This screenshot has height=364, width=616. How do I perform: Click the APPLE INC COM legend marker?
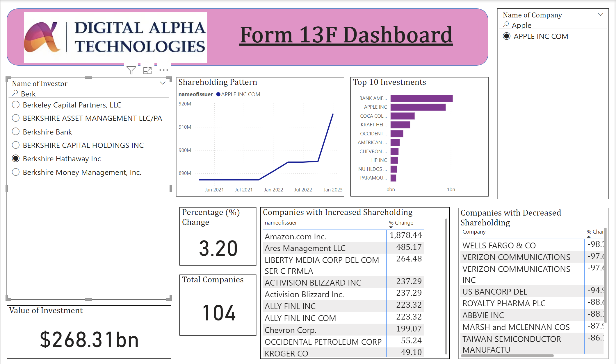click(x=218, y=94)
